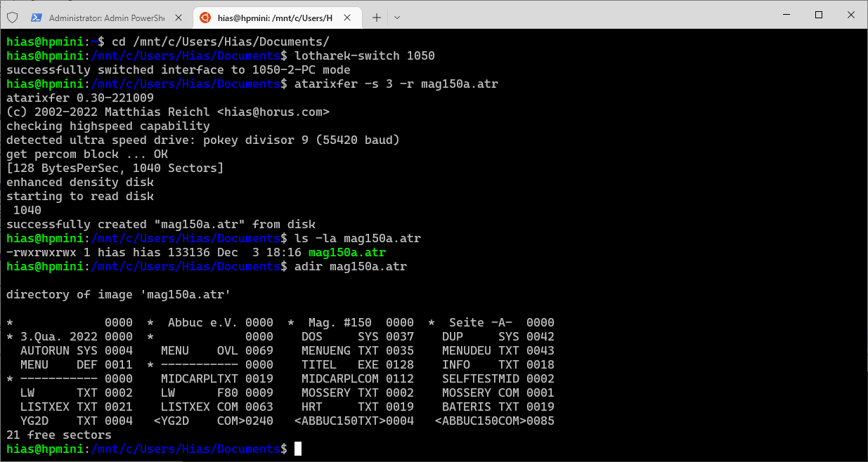Switch to the Administrator: Admin PowerShell tab

(x=105, y=17)
